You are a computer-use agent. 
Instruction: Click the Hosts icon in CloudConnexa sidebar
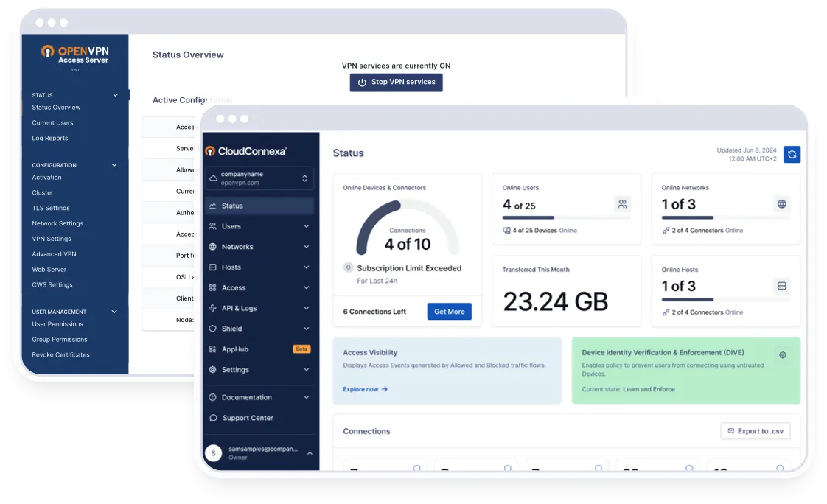(x=212, y=267)
